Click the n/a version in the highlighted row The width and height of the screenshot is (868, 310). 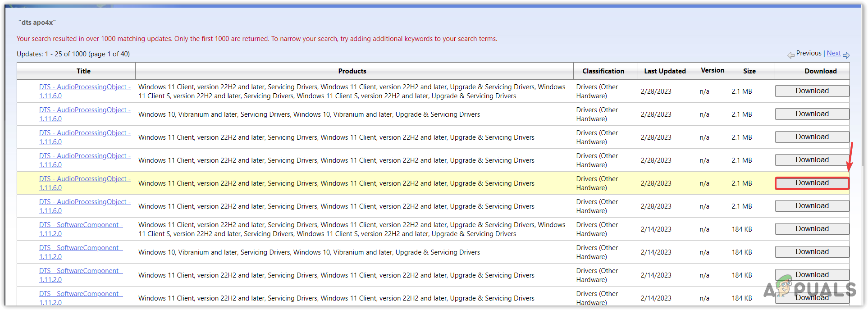704,183
